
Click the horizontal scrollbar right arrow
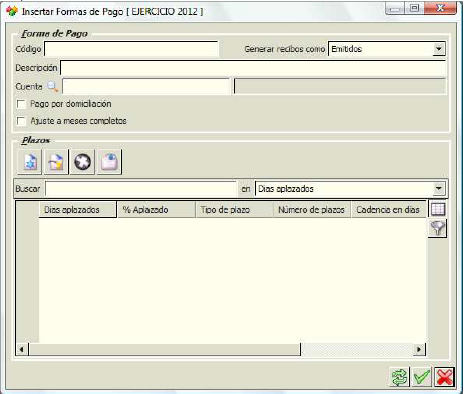[x=419, y=349]
